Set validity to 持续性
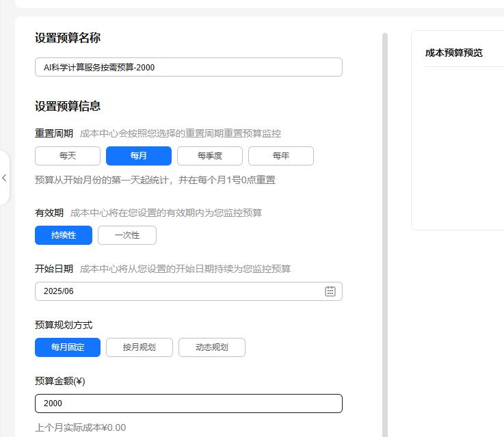The width and height of the screenshot is (504, 437). [64, 235]
